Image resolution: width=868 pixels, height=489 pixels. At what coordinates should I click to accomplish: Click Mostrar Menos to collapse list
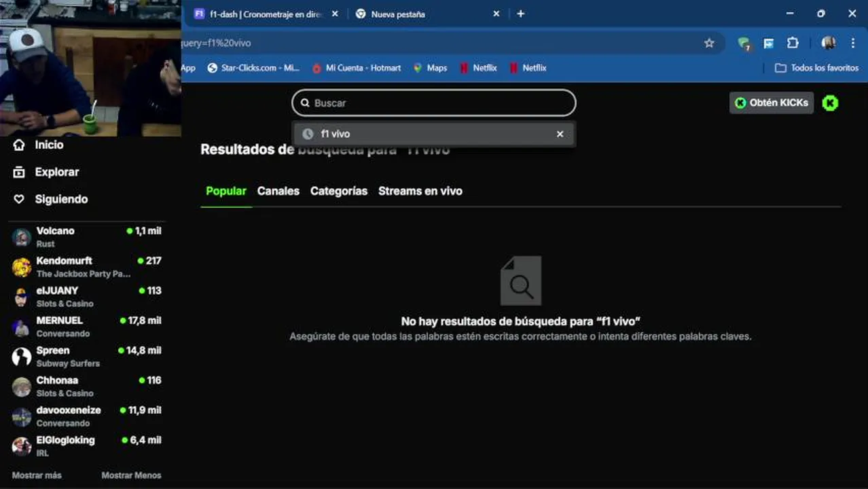coord(131,475)
